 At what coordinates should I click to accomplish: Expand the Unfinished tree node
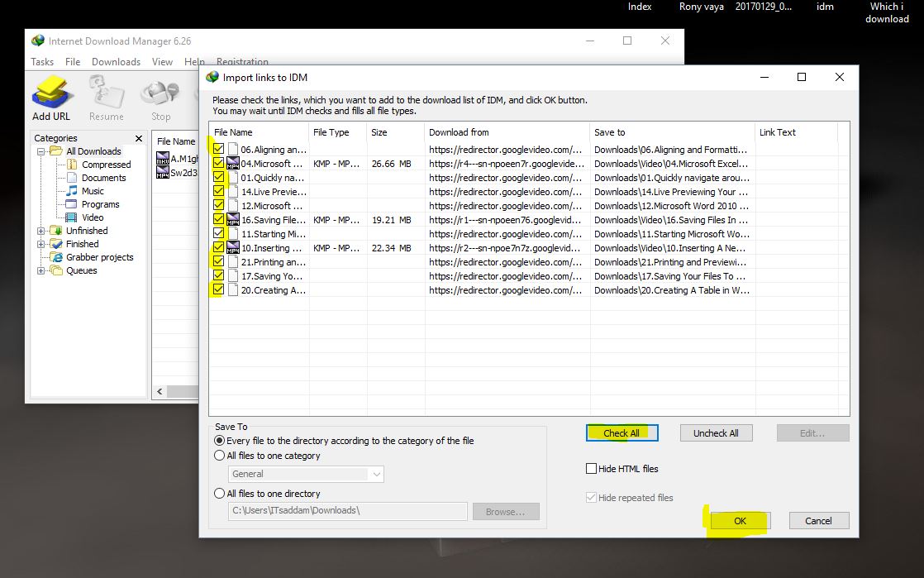coord(41,231)
